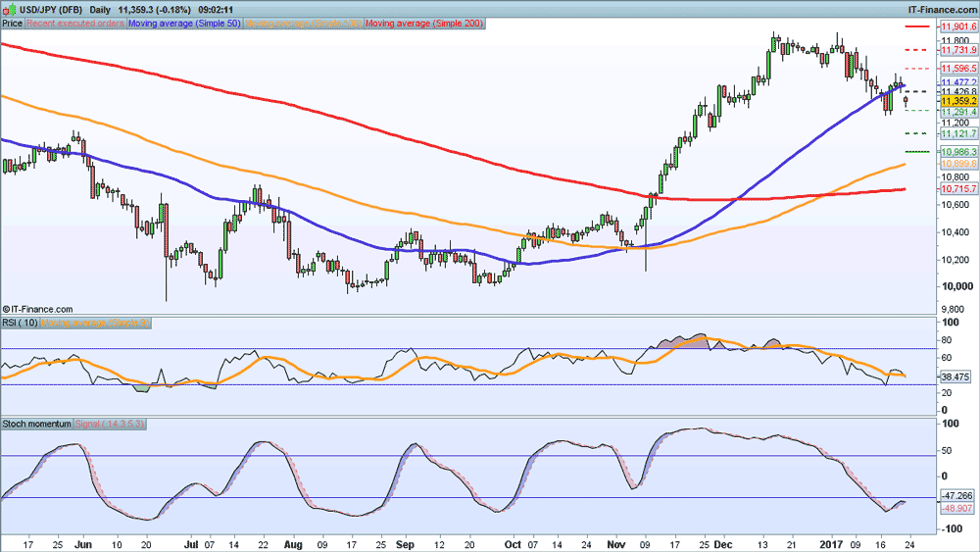
Task: Click the USD/JPY (DFB) instrument title
Action: tap(51, 10)
